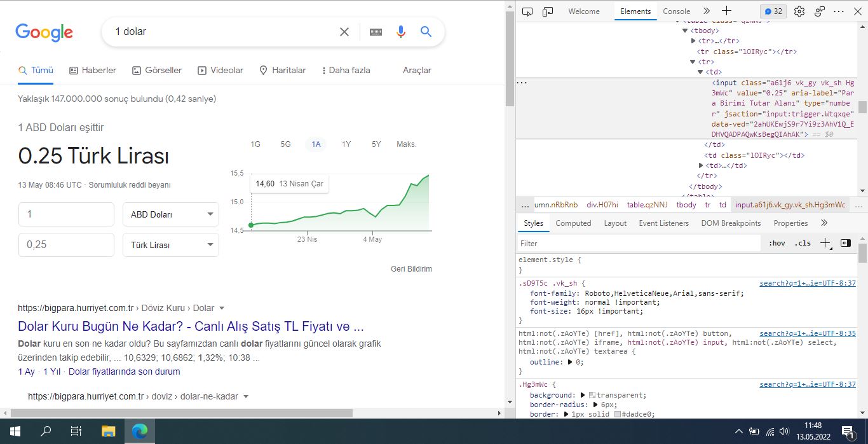Open the Event Listeners tab

tap(664, 223)
